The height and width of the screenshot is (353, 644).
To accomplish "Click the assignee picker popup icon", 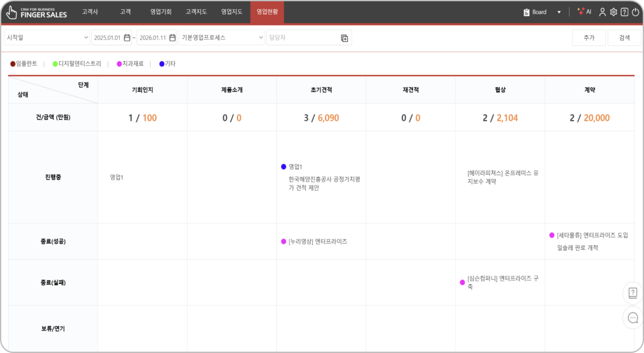I will tap(344, 38).
